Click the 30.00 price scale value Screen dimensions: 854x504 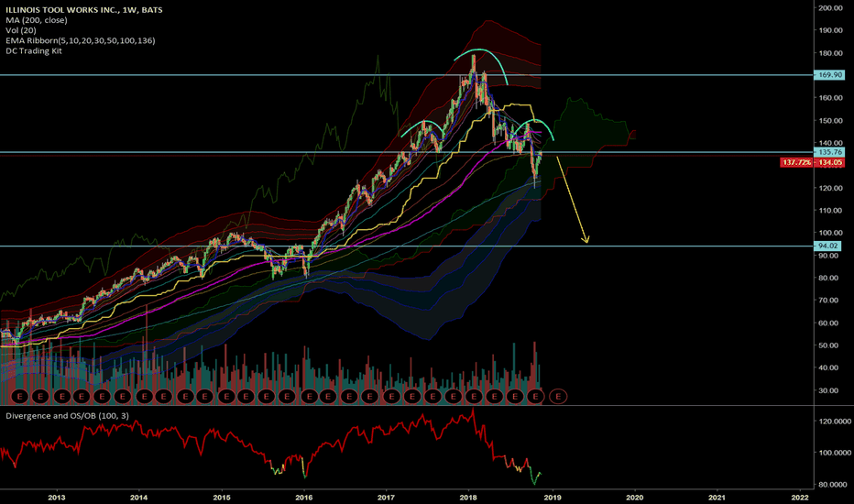click(x=828, y=390)
